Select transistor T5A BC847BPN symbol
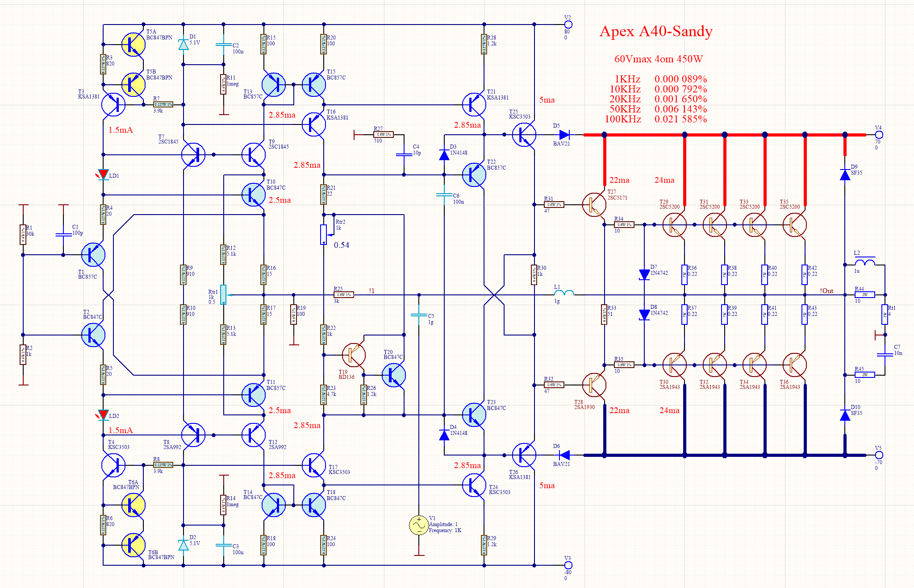This screenshot has height=588, width=914. pos(133,45)
